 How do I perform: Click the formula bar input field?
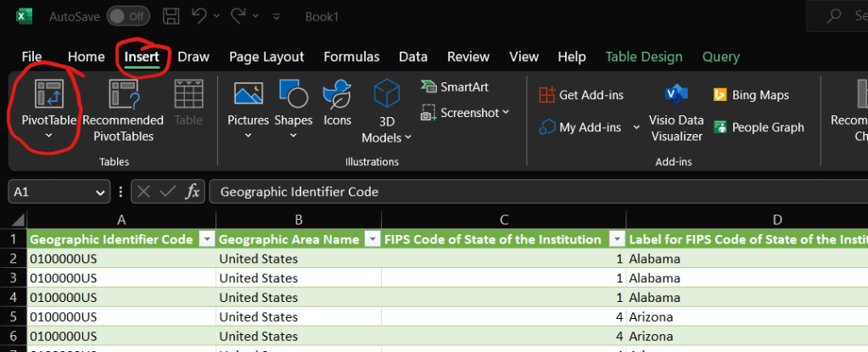[535, 192]
